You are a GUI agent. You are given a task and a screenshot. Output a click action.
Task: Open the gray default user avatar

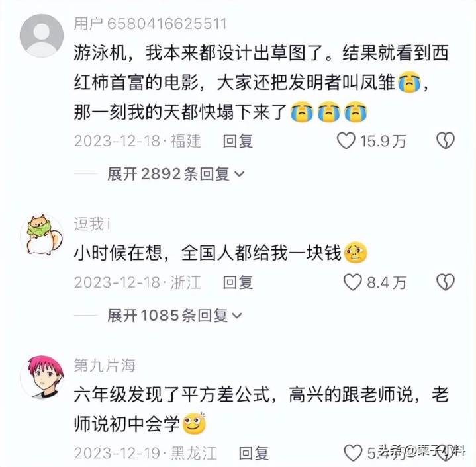click(42, 35)
